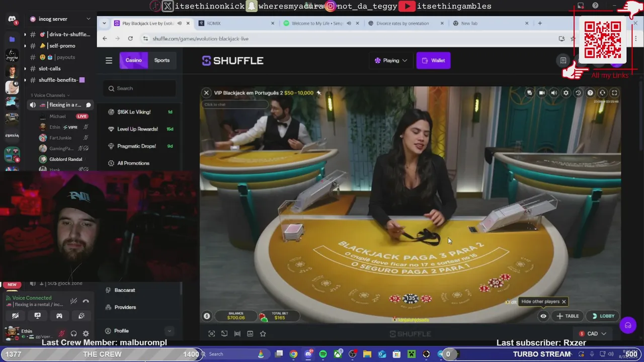644x362 pixels.
Task: Open mini player pop-out icon
Action: coord(224,333)
